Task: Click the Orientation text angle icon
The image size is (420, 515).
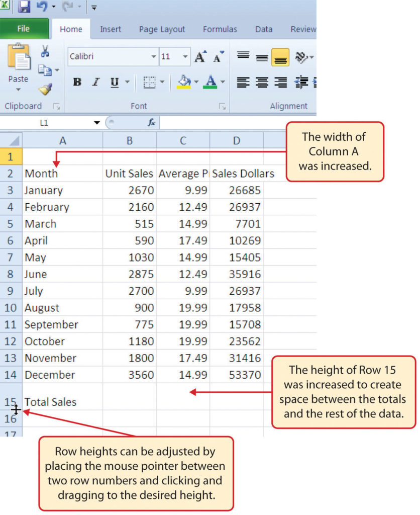Action: click(301, 57)
